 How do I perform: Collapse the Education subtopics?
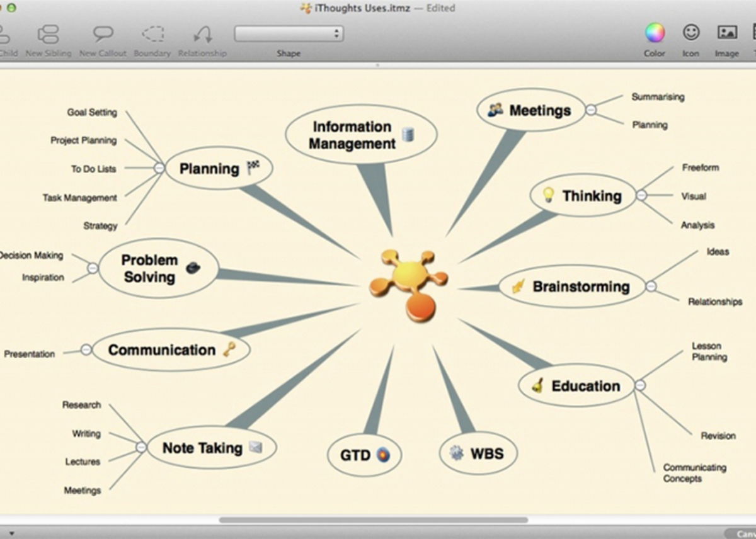click(x=640, y=386)
